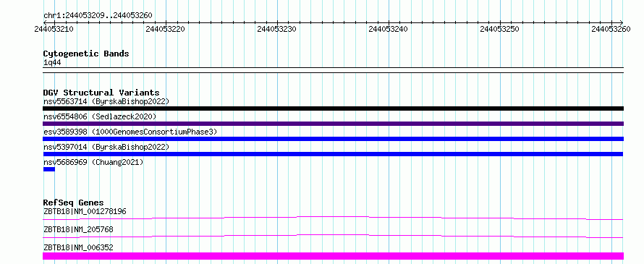644x264 pixels.
Task: Click the DGV Structural Variants track title
Action: point(101,93)
